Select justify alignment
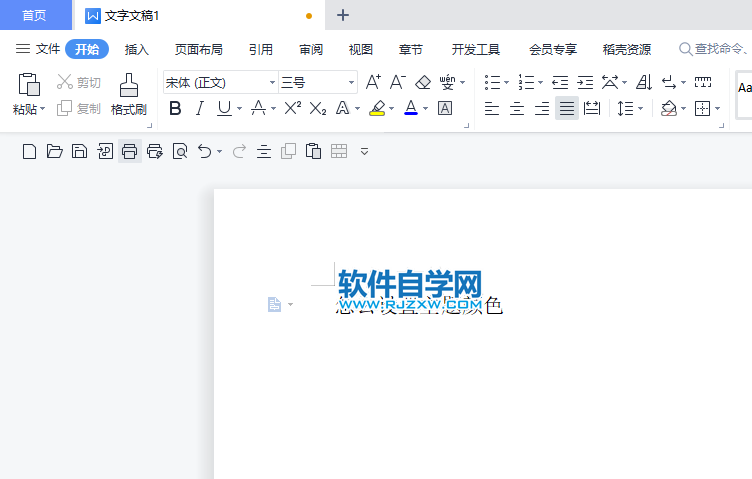The width and height of the screenshot is (752, 479). click(567, 108)
